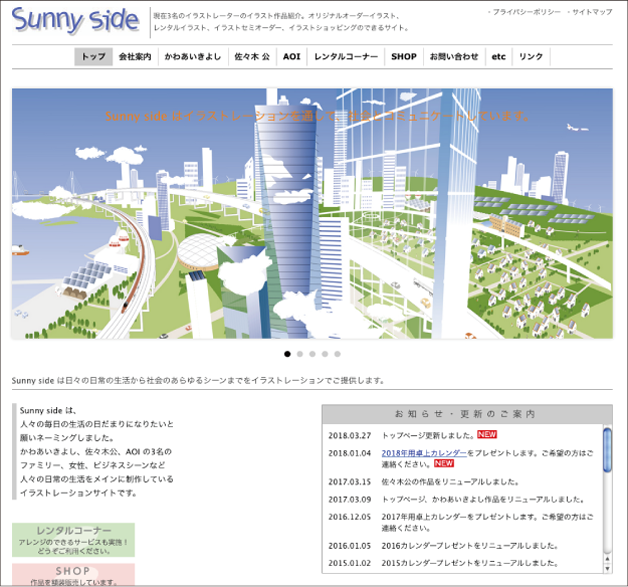The height and width of the screenshot is (587, 628).
Task: Go to かわあいきよし page
Action: (193, 56)
